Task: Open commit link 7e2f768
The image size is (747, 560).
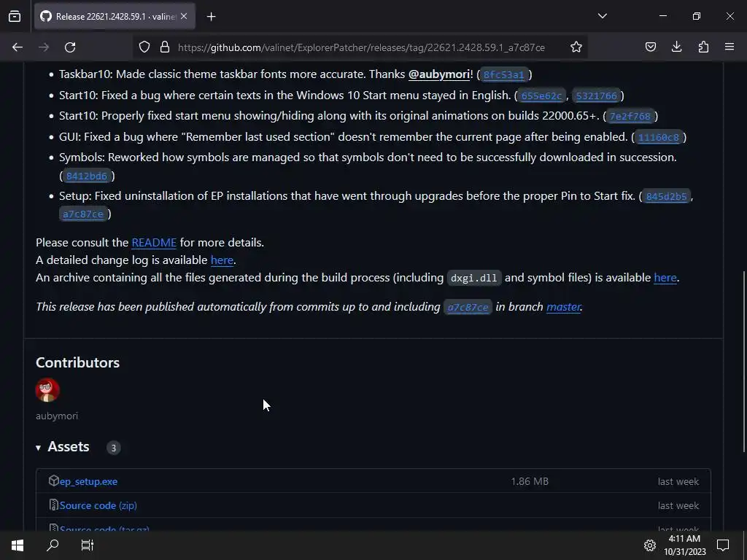Action: (x=630, y=116)
